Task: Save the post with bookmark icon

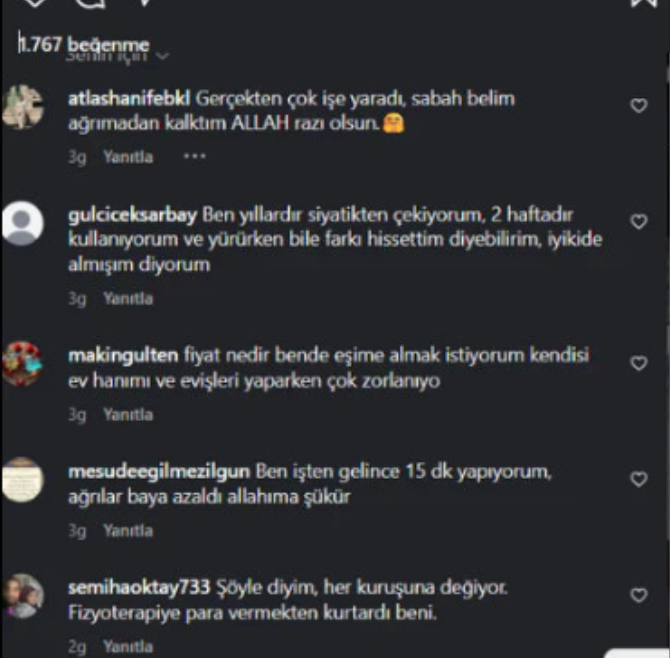Action: click(x=644, y=3)
